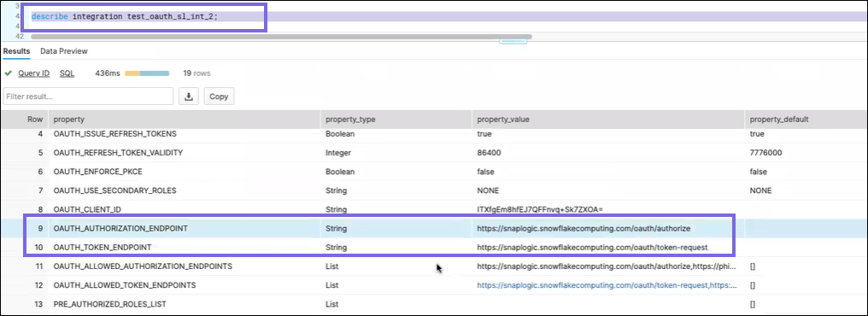Click the List type in row 13
Viewport: 868px width, 316px height.
pyautogui.click(x=331, y=304)
